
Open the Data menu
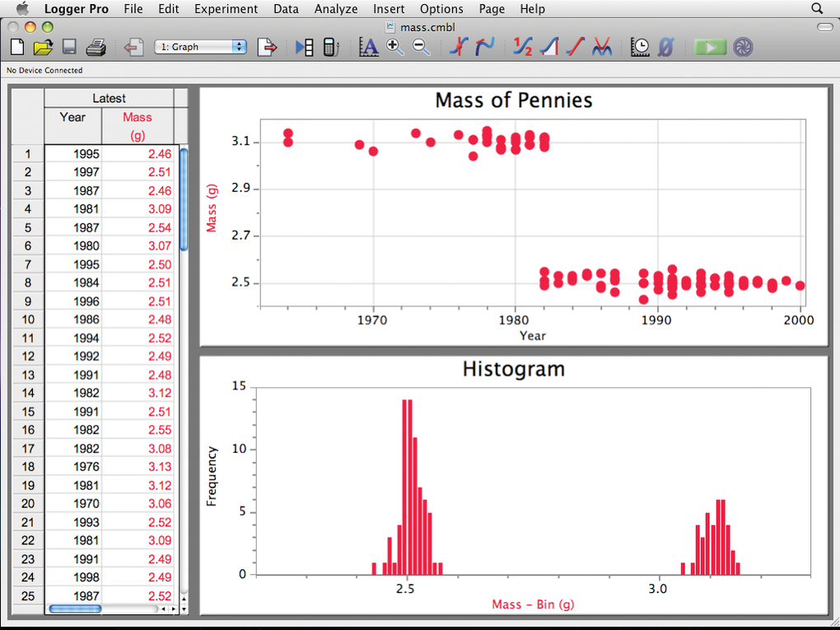pyautogui.click(x=286, y=9)
